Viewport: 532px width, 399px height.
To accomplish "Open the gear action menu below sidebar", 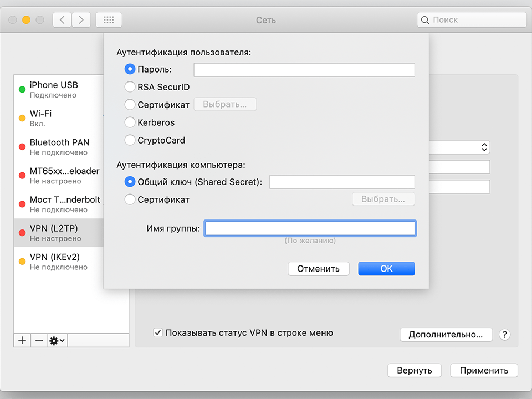I will coord(55,340).
